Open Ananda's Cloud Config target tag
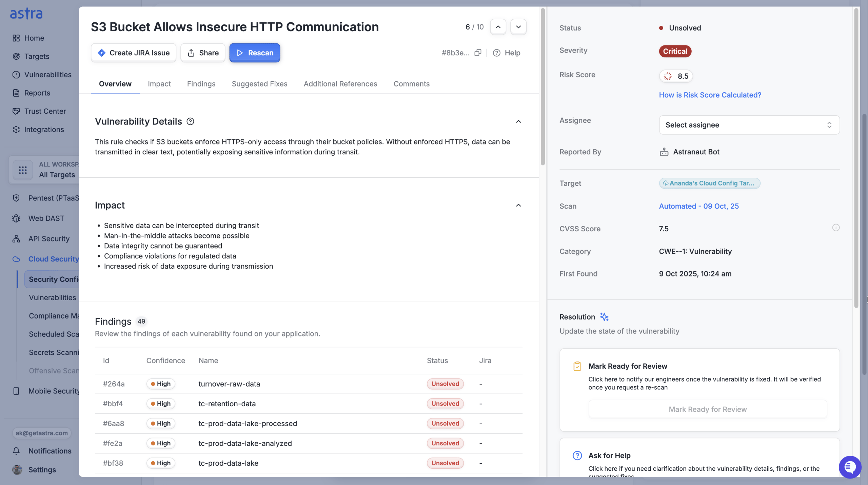 (x=710, y=183)
